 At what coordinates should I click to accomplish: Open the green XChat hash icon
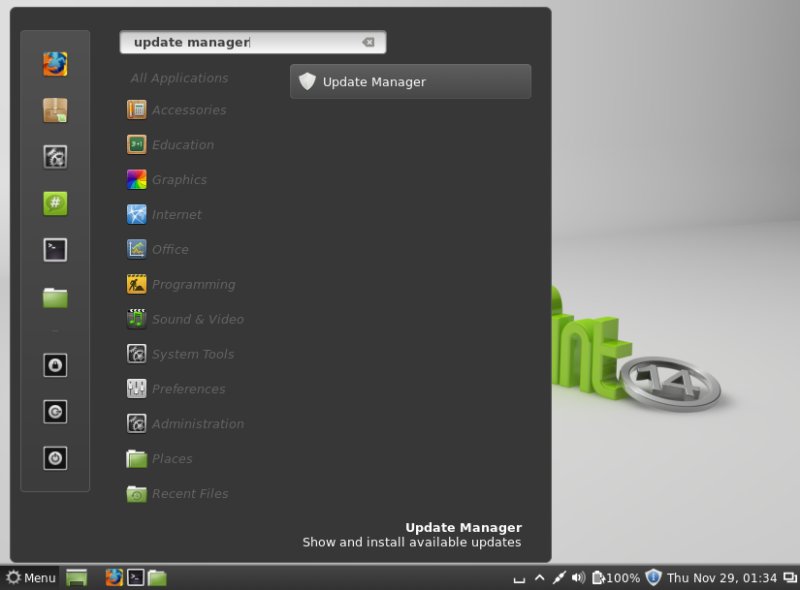55,203
